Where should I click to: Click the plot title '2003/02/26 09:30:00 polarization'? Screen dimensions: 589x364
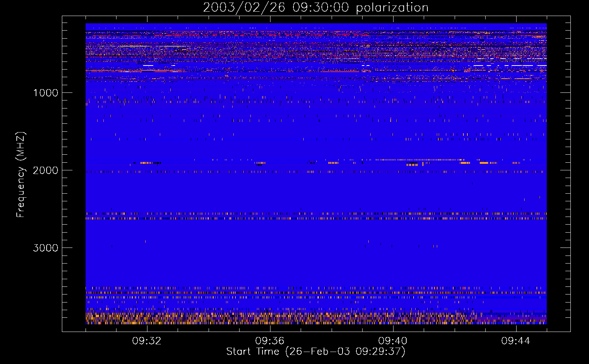(316, 8)
